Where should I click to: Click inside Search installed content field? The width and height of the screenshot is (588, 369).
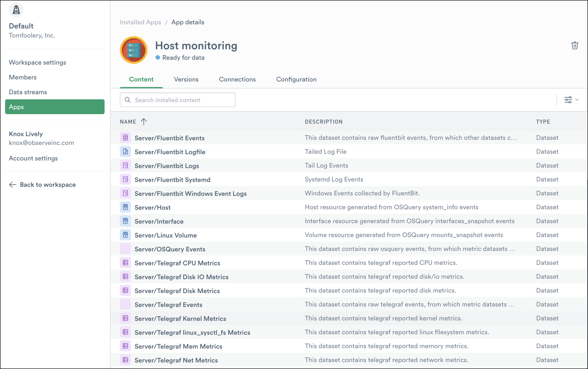[x=178, y=100]
